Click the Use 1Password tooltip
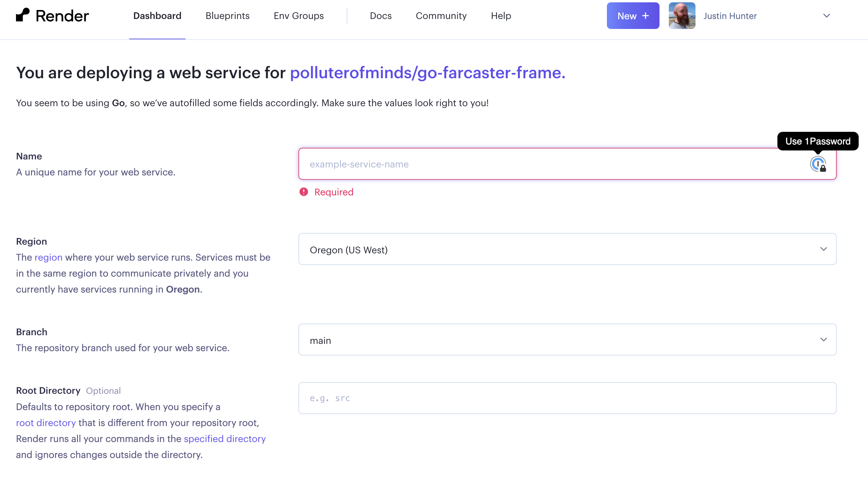868x486 pixels. pyautogui.click(x=818, y=141)
